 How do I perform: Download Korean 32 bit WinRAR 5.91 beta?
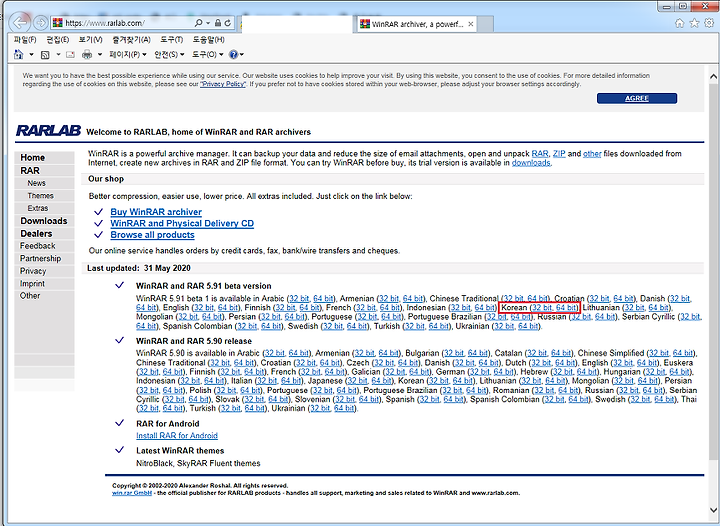pos(542,308)
